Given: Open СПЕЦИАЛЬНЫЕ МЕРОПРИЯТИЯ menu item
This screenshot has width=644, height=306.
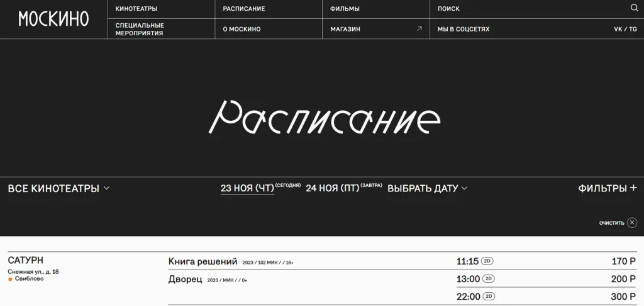Looking at the screenshot, I should [140, 29].
